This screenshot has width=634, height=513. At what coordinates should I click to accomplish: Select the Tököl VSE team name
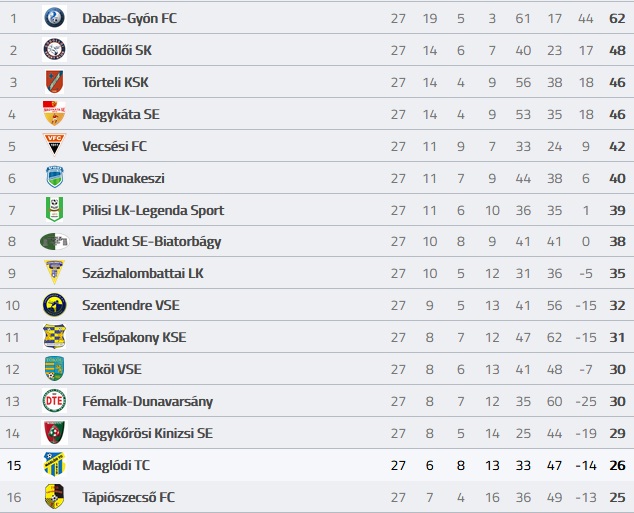112,369
